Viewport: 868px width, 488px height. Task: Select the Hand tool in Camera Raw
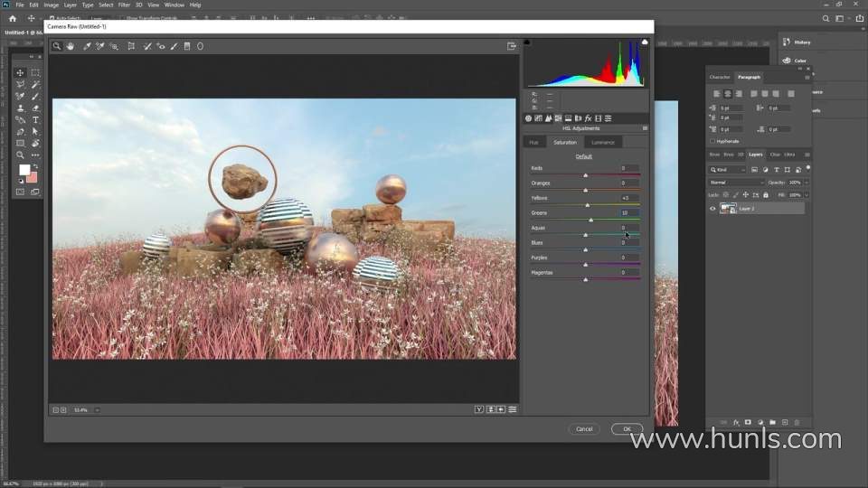click(x=70, y=46)
